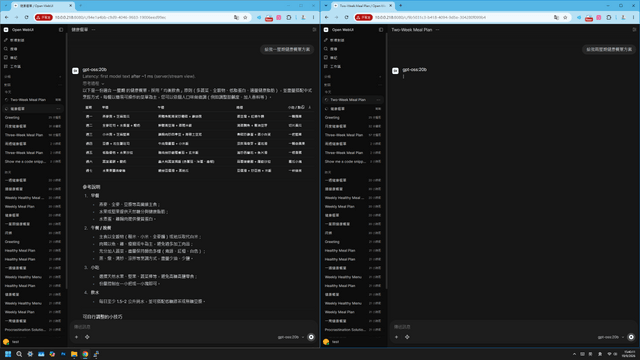Open the tab search dropdown in the left browser window
640x360 pixels.
tap(6, 6)
